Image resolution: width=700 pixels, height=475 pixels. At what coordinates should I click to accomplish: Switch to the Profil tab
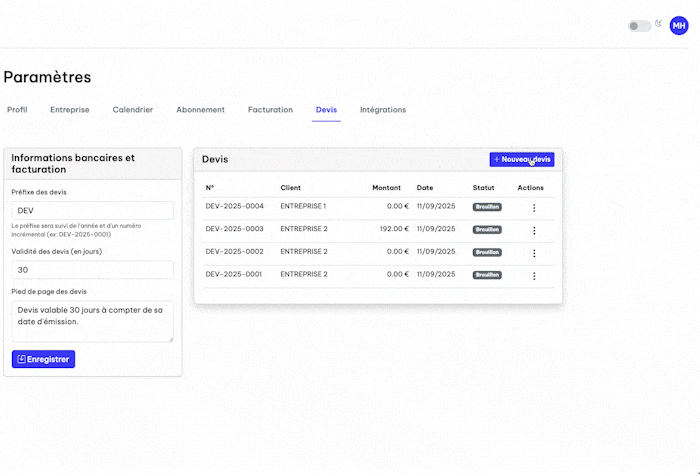17,109
